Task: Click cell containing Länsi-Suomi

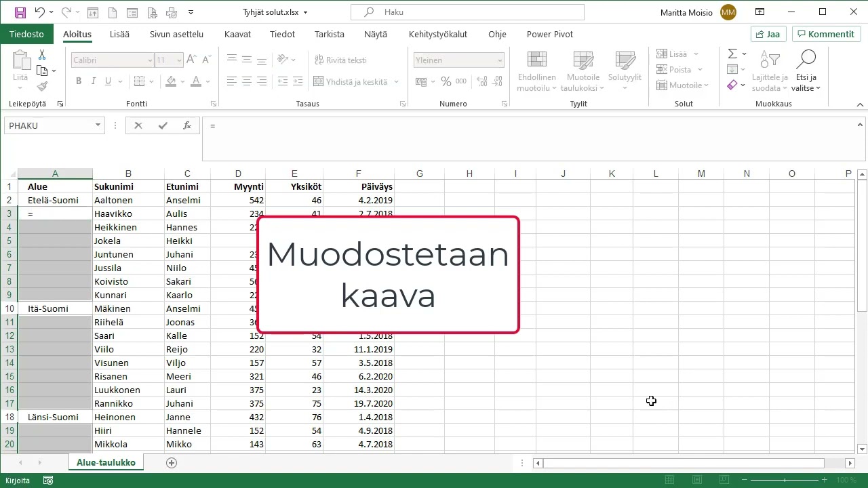Action: [x=55, y=417]
